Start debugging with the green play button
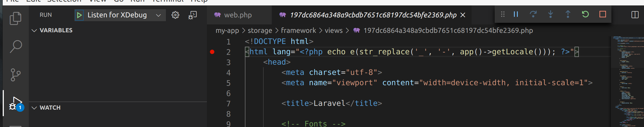This screenshot has width=644, height=127. pos(79,15)
